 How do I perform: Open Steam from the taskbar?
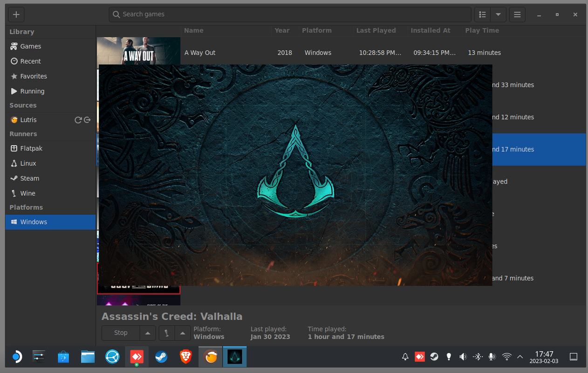(161, 357)
